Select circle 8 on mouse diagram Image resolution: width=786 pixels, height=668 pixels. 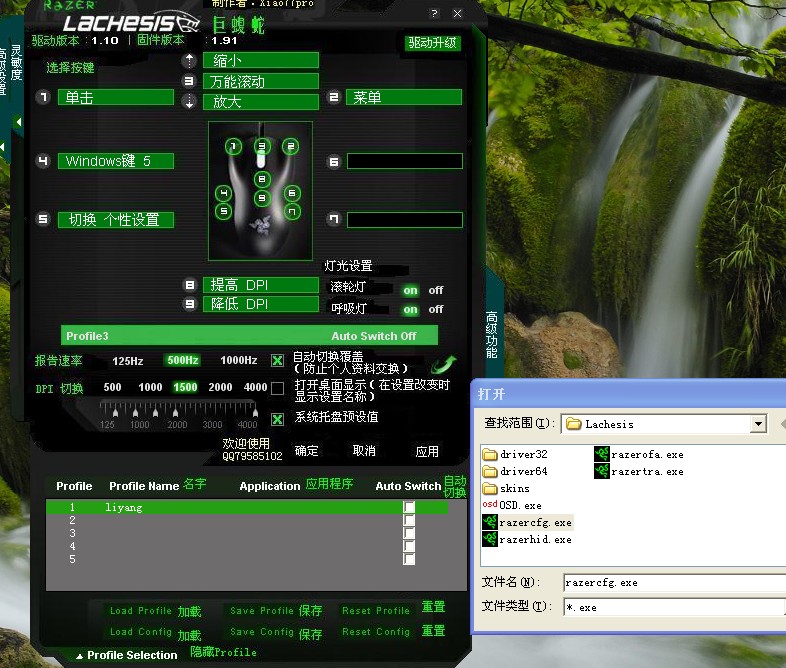(x=262, y=179)
